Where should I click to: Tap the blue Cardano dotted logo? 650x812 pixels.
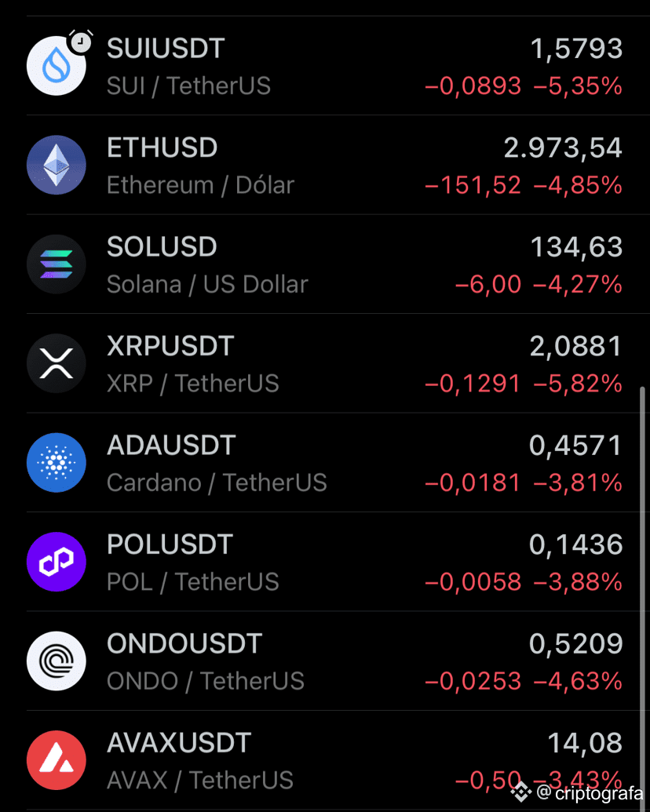coord(56,462)
